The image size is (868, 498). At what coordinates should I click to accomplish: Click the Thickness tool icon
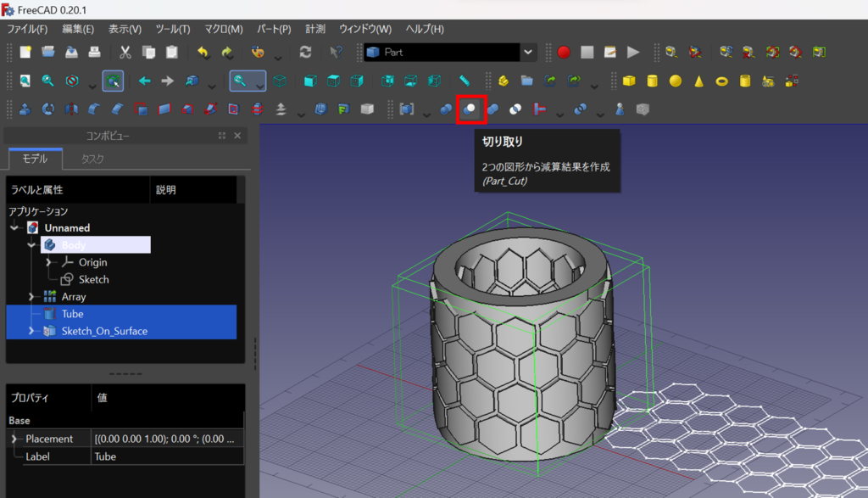point(321,109)
